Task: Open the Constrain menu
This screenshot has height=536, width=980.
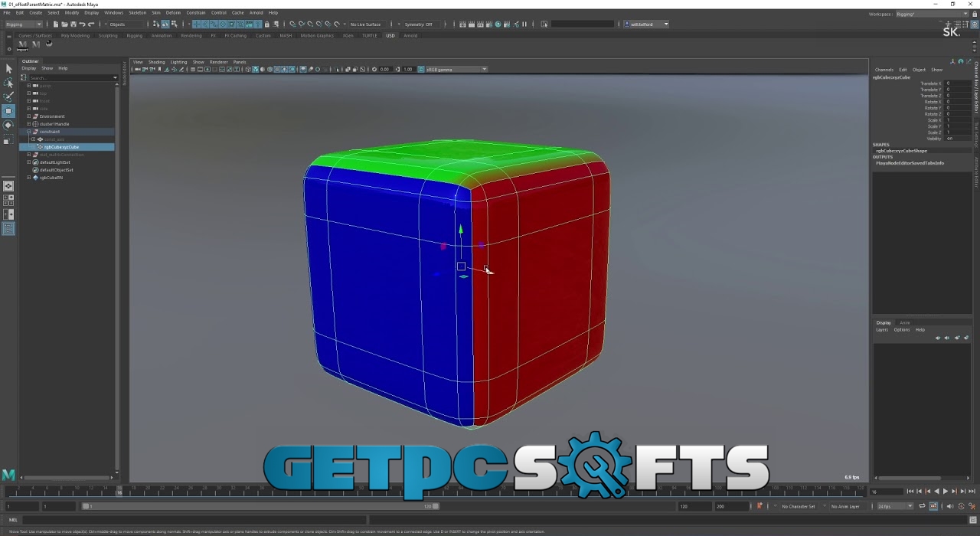Action: (x=196, y=13)
